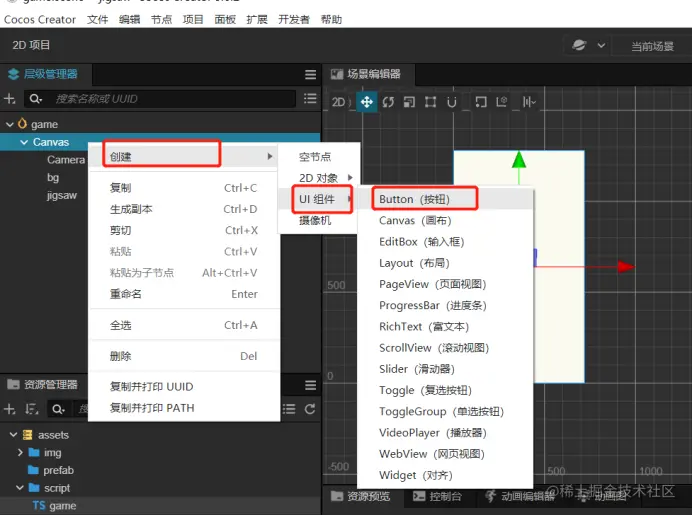Open the hierarchy search filter icon
Screen dimensions: 692x516
(x=35, y=98)
